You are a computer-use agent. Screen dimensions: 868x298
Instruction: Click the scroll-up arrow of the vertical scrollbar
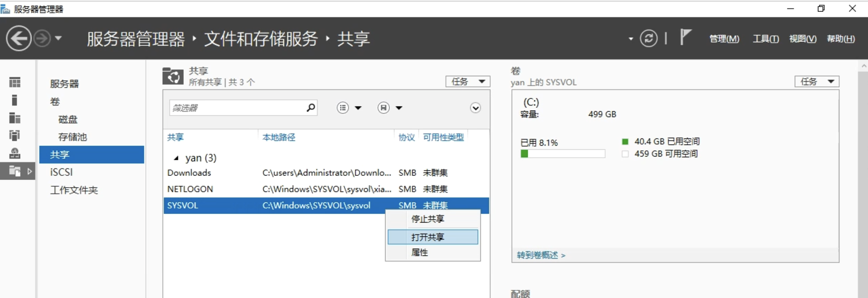864,66
